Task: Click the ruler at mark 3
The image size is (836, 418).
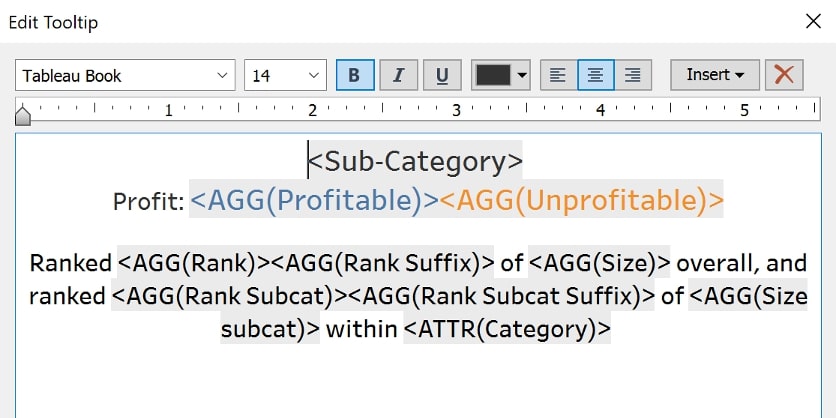Action: pos(456,110)
